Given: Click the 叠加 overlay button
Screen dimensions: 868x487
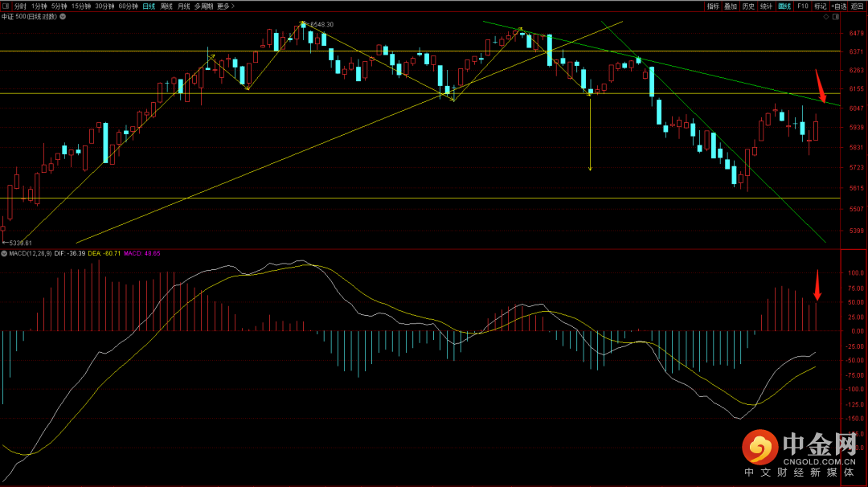Looking at the screenshot, I should 730,6.
